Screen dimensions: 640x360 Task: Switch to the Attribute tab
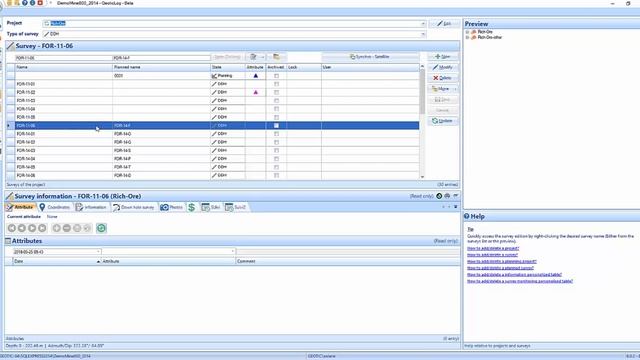pyautogui.click(x=20, y=207)
